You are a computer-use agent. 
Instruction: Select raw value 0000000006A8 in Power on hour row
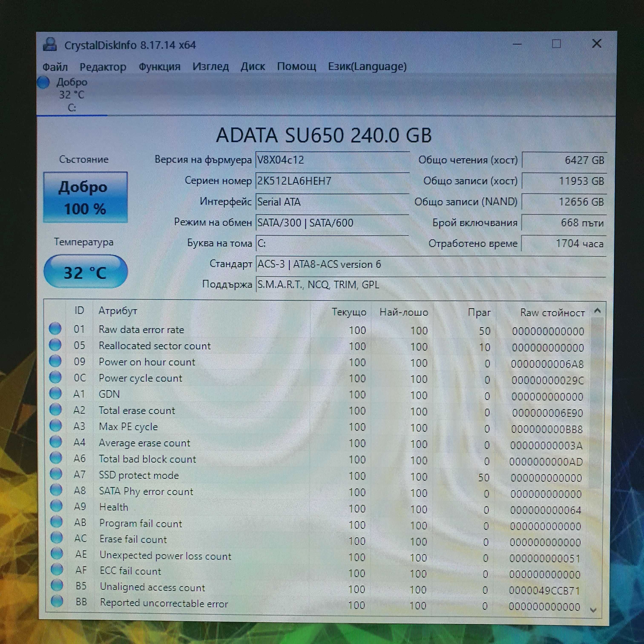(x=547, y=364)
